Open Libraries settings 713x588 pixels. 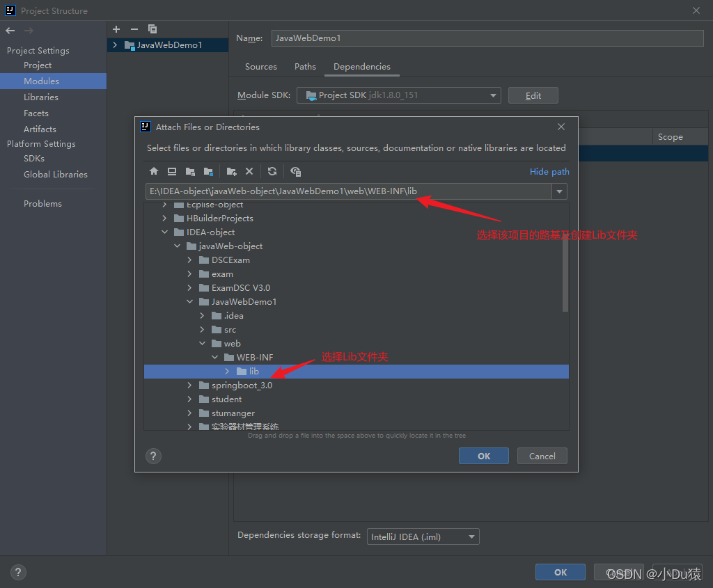coord(41,97)
